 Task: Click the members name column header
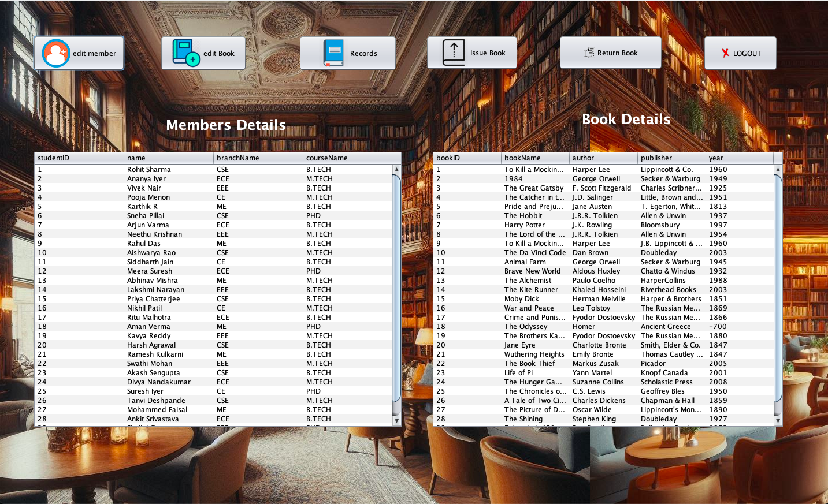[169, 158]
